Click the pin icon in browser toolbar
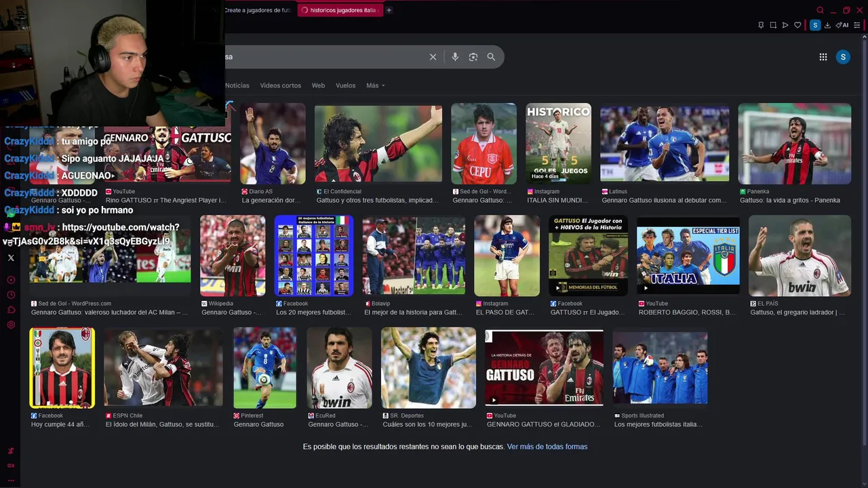The width and height of the screenshot is (868, 488). 761,25
